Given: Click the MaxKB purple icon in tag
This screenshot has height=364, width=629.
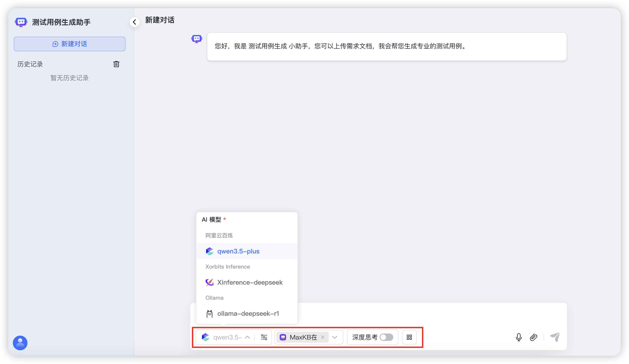Looking at the screenshot, I should [x=283, y=337].
